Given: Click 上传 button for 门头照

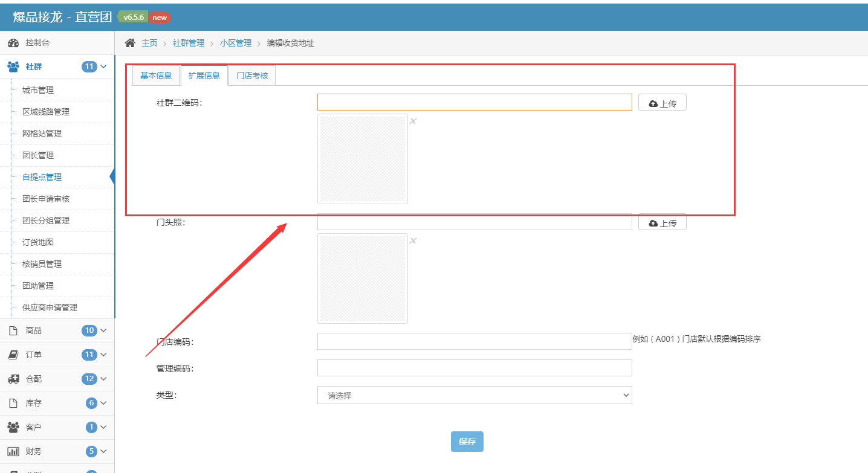Looking at the screenshot, I should point(662,223).
